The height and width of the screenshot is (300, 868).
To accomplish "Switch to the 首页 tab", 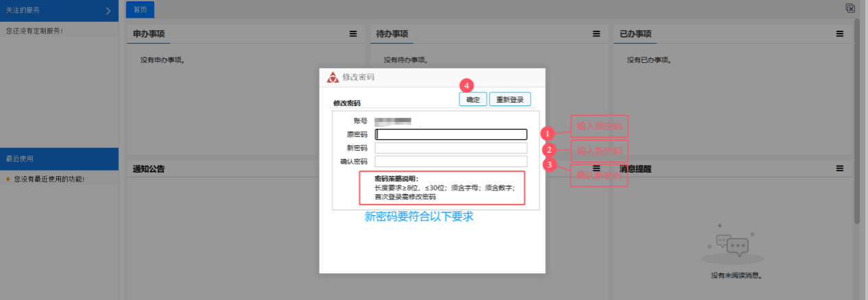I will pos(141,10).
